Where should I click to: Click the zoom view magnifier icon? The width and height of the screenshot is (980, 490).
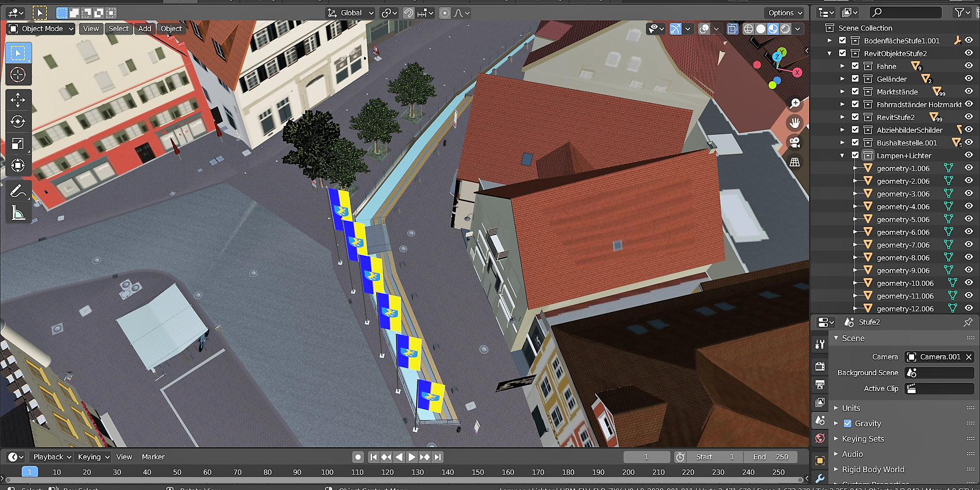point(795,104)
